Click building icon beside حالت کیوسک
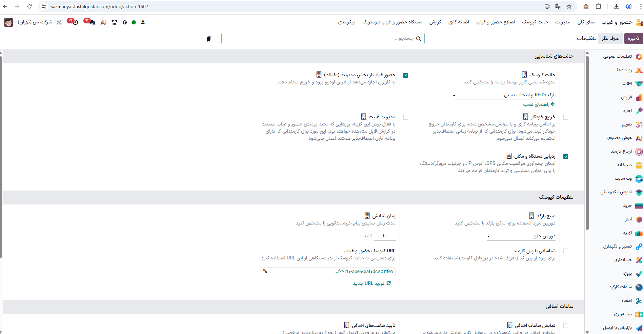The height and width of the screenshot is (334, 644). pos(524,74)
